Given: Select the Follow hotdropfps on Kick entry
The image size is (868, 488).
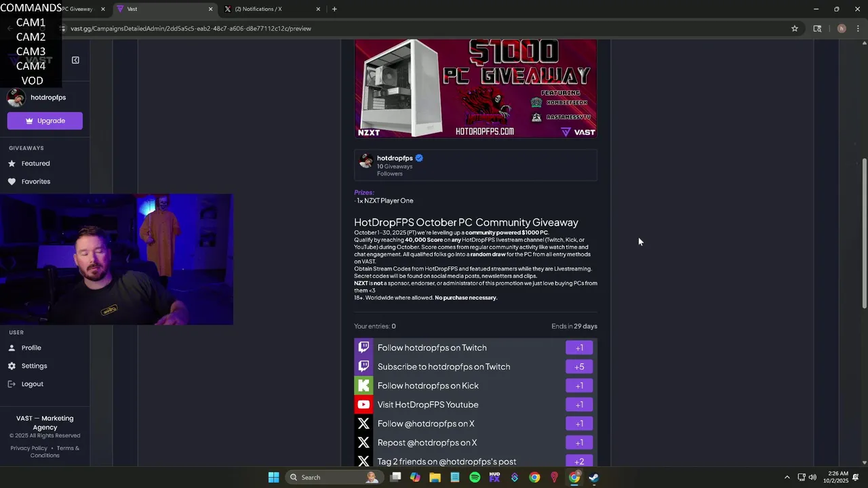Looking at the screenshot, I should [475, 386].
